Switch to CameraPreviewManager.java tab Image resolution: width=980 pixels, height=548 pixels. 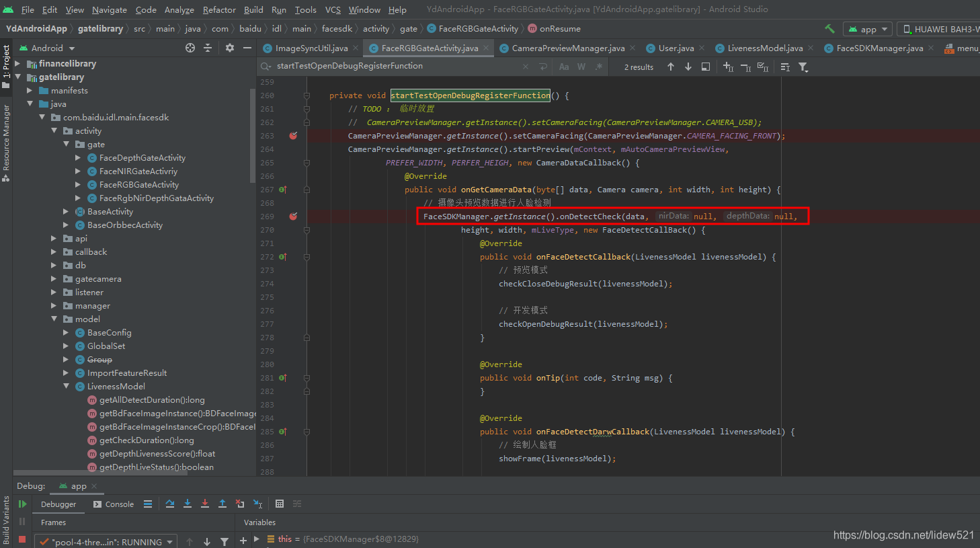[x=568, y=48]
